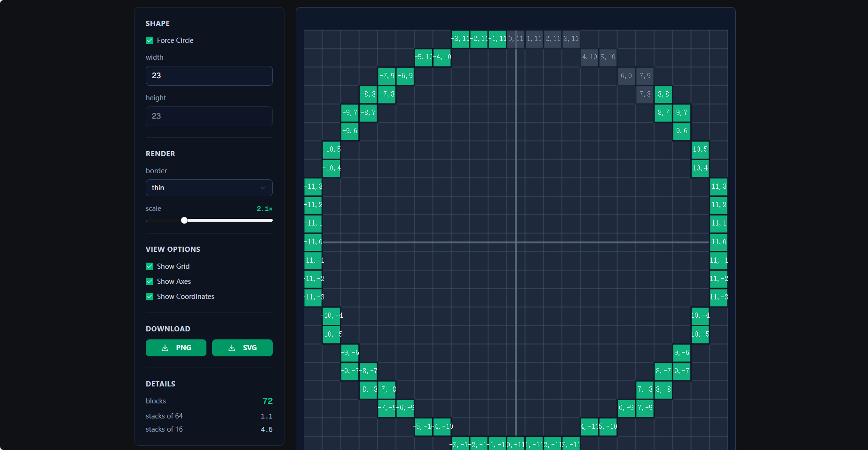Select the gray cell labeled 0, 11
Viewport: 868px width, 450px height.
pyautogui.click(x=516, y=39)
